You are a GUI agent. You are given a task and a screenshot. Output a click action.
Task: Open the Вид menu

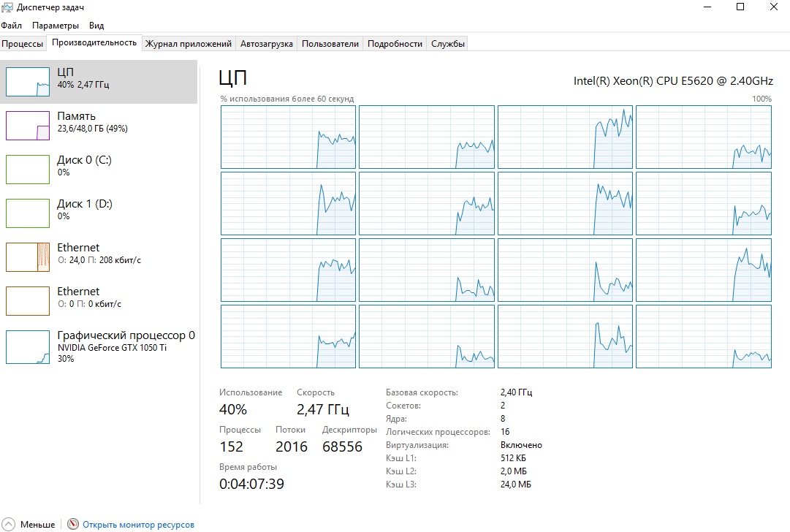coord(96,26)
